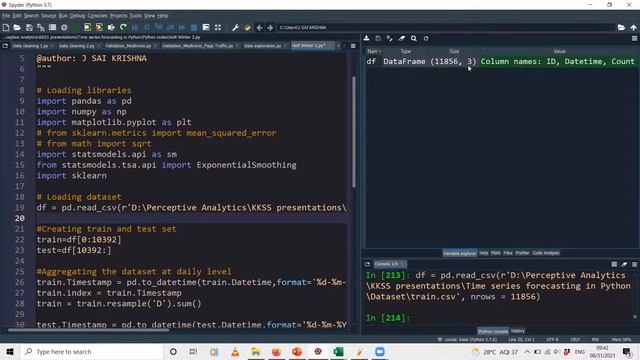Click the Windows Start button
Screen dimensions: 640x360
point(10,351)
